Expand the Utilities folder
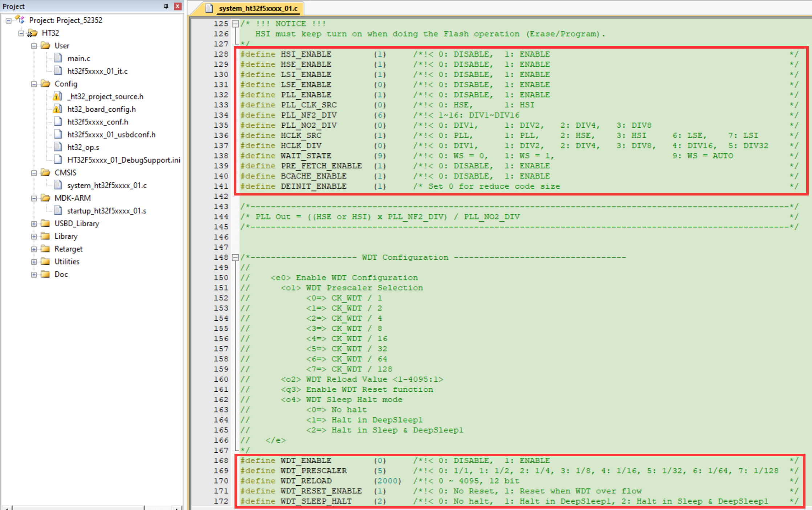The image size is (812, 510). click(x=34, y=262)
